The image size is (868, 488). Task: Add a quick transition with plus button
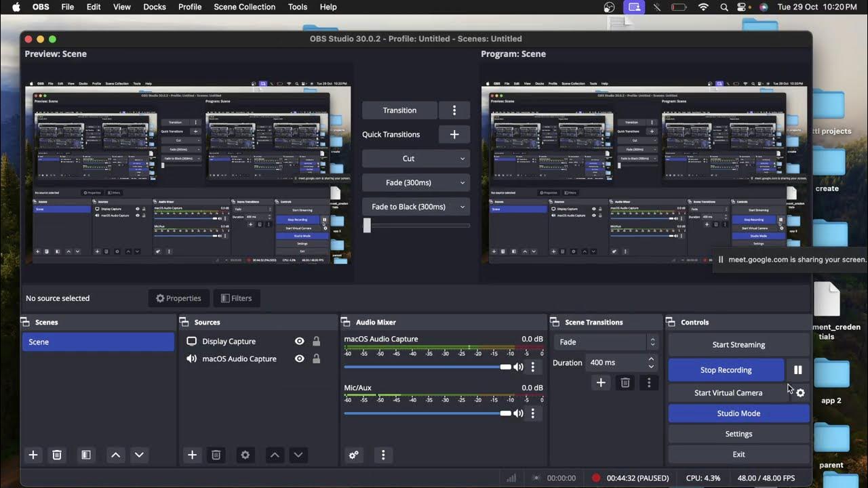[454, 134]
